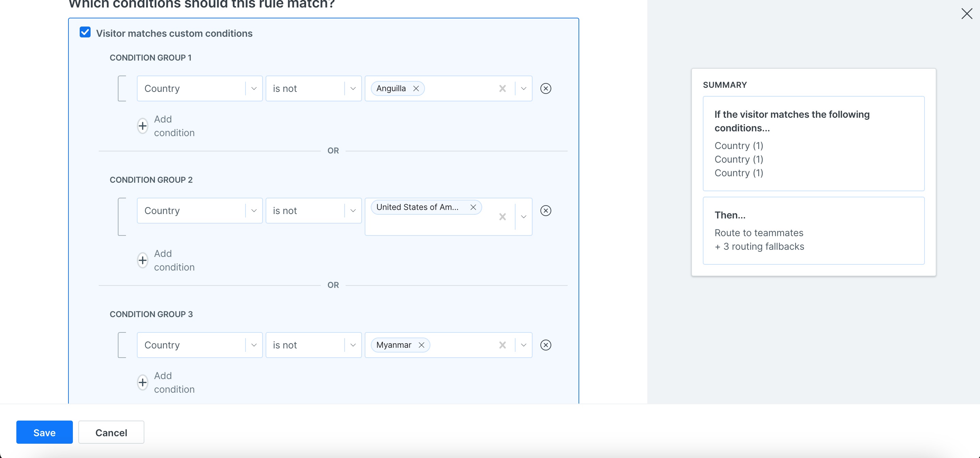
Task: Add condition plus icon in Group 1
Action: pos(143,126)
